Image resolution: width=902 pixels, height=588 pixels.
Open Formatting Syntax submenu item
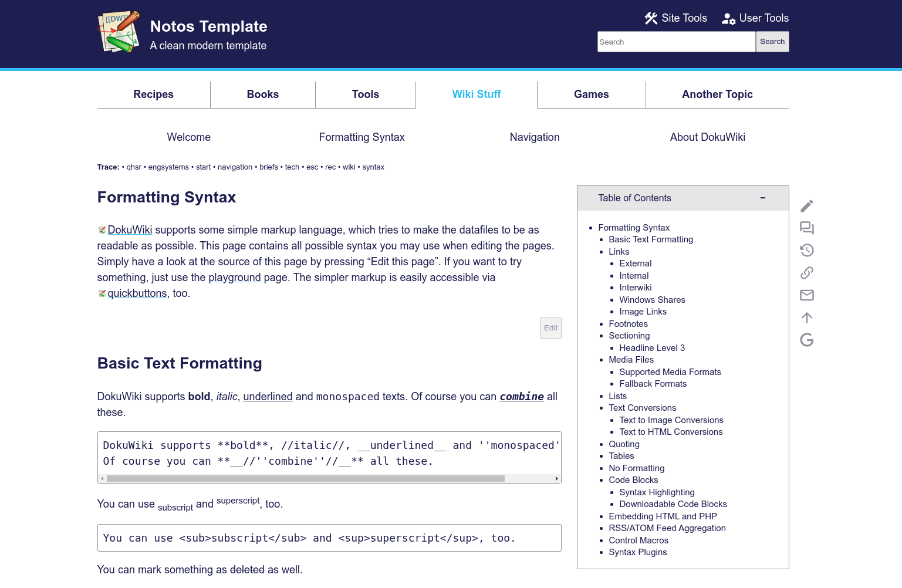[362, 137]
